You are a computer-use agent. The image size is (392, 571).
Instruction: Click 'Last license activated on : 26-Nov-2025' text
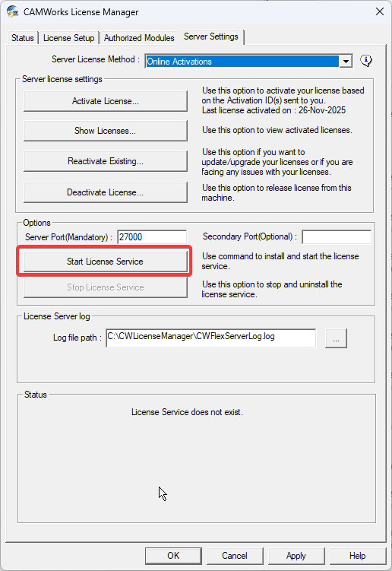pos(273,110)
